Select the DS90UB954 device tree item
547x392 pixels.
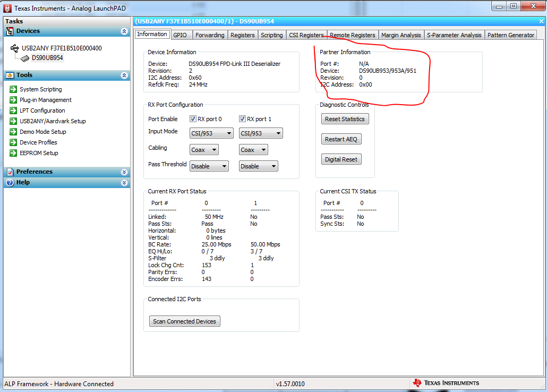click(x=47, y=58)
